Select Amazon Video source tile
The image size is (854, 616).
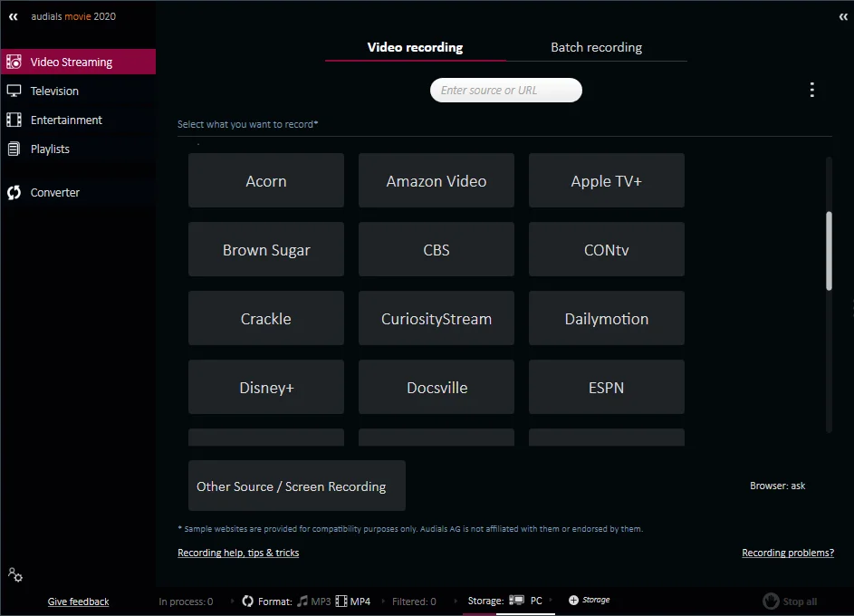pos(437,180)
